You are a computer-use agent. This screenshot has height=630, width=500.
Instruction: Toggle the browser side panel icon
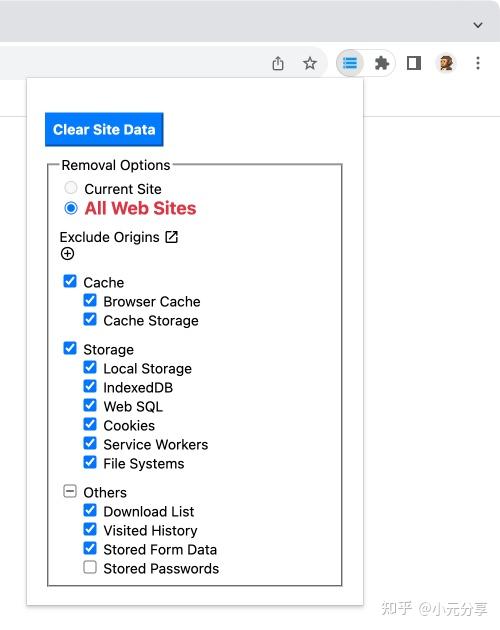coord(414,63)
